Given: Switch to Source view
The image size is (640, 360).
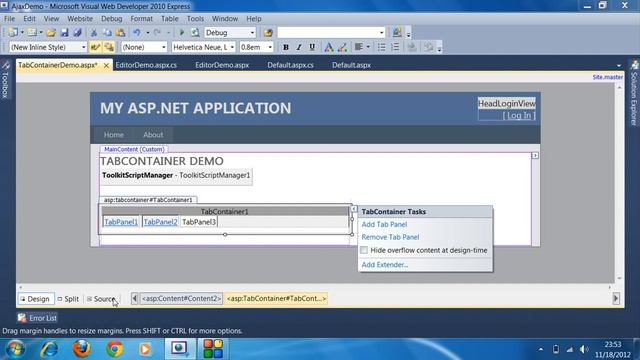Looking at the screenshot, I should (x=101, y=299).
